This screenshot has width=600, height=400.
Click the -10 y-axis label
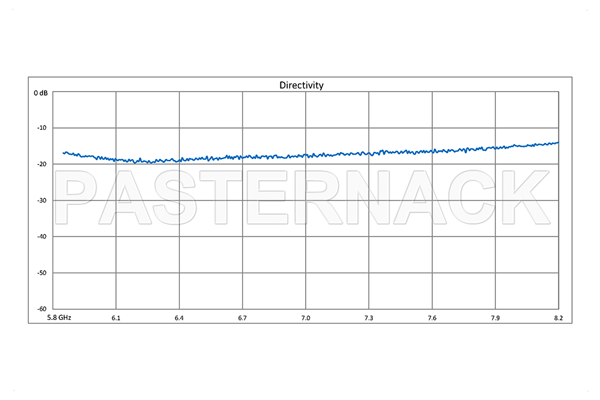tap(42, 128)
